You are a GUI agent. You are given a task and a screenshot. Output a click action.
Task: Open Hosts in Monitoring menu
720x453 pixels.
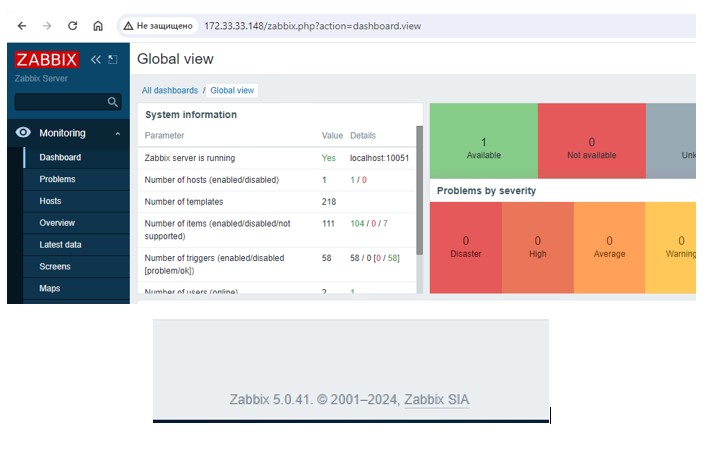[50, 201]
